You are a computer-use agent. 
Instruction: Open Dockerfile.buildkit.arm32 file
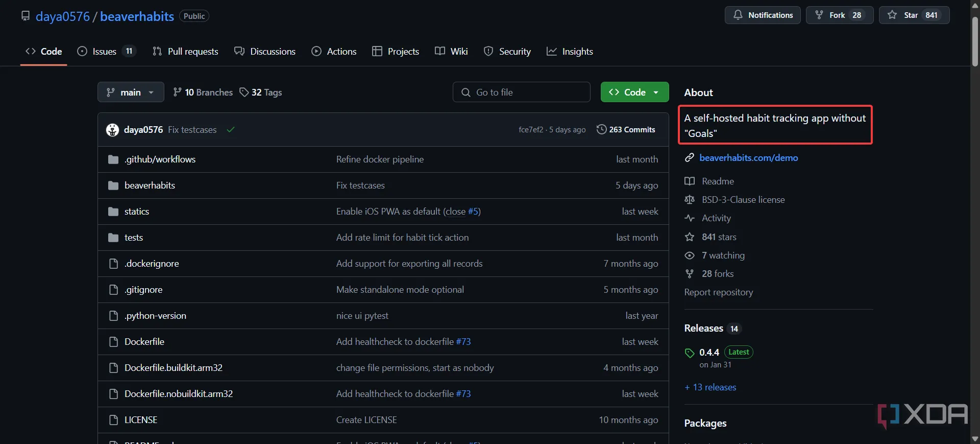(x=174, y=368)
